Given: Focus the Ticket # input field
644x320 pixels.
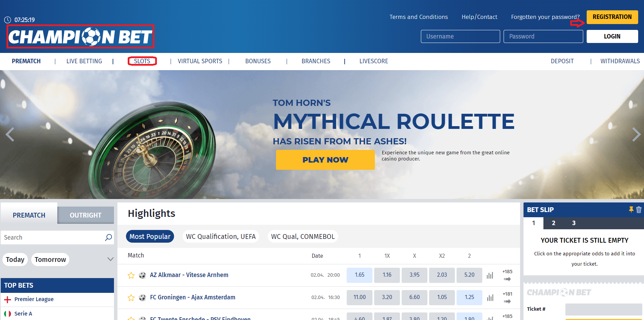Looking at the screenshot, I should pos(603,309).
